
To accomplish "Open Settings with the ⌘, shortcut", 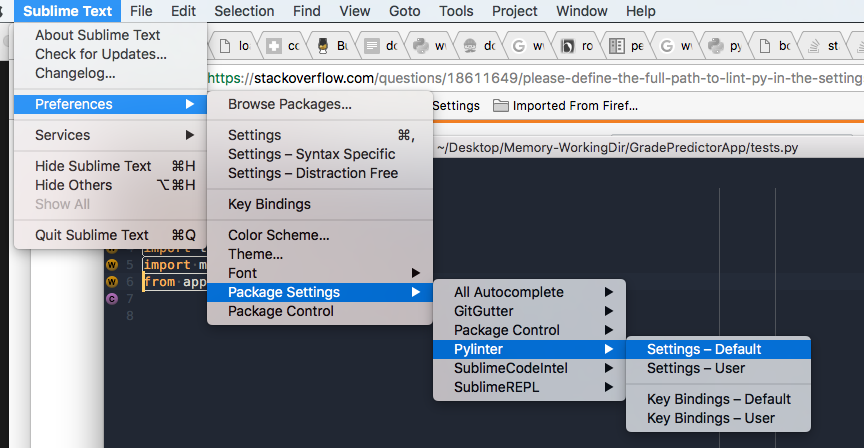I will [x=320, y=135].
